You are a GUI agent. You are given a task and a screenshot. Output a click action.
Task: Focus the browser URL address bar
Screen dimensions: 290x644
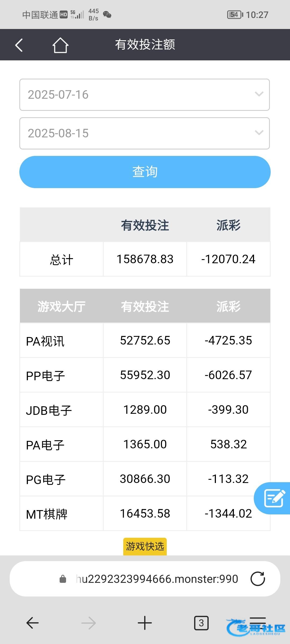pyautogui.click(x=157, y=579)
